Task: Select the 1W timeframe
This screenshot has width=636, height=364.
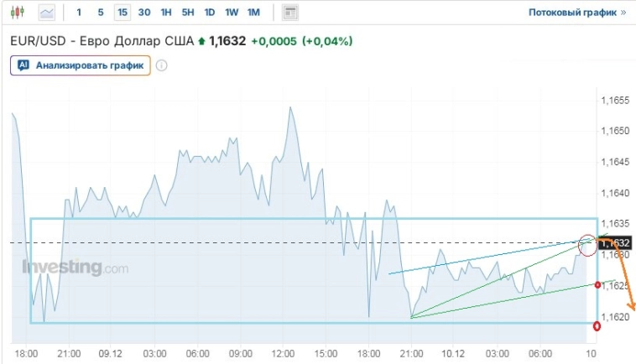Action: [232, 13]
